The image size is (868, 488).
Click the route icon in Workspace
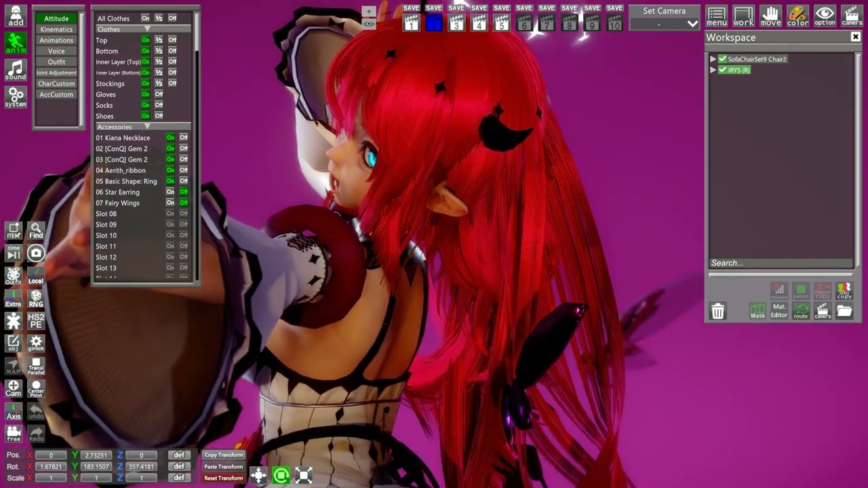pyautogui.click(x=801, y=311)
